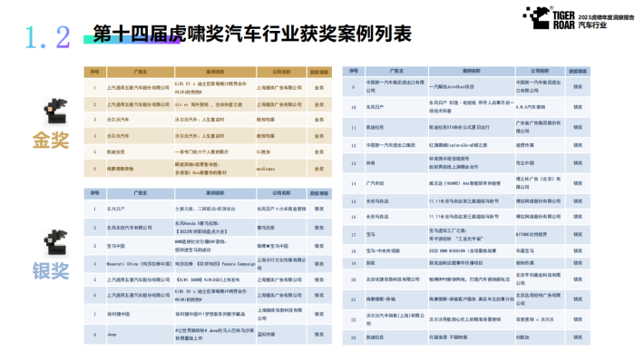Select silver row 23 凯迪拉克 cell

396,338
